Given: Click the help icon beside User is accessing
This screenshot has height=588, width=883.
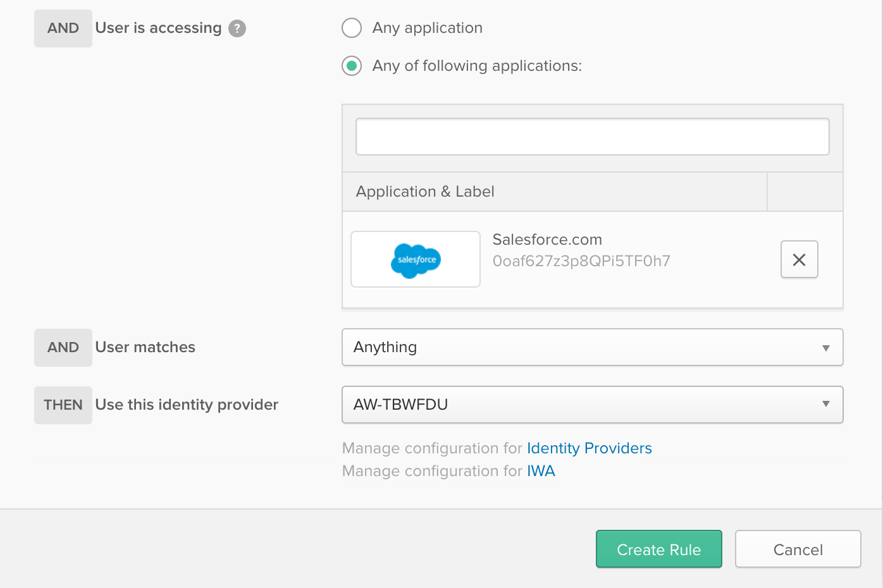Looking at the screenshot, I should click(x=237, y=28).
